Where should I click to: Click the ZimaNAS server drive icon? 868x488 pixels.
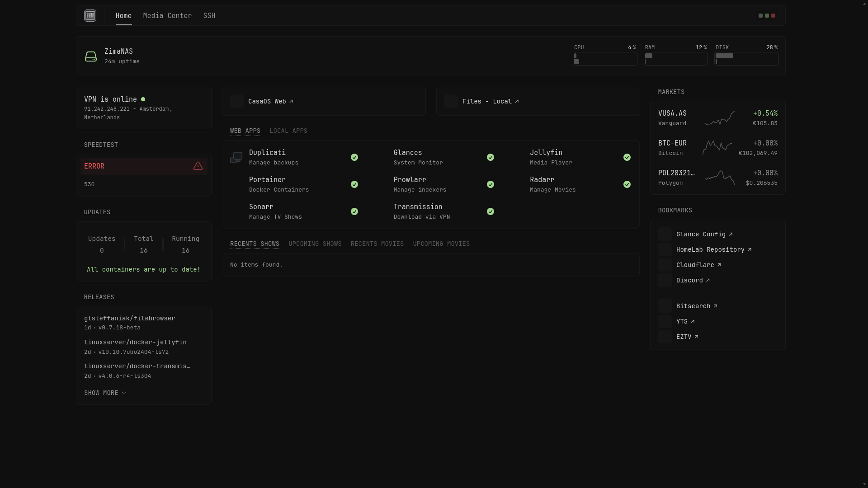click(91, 56)
